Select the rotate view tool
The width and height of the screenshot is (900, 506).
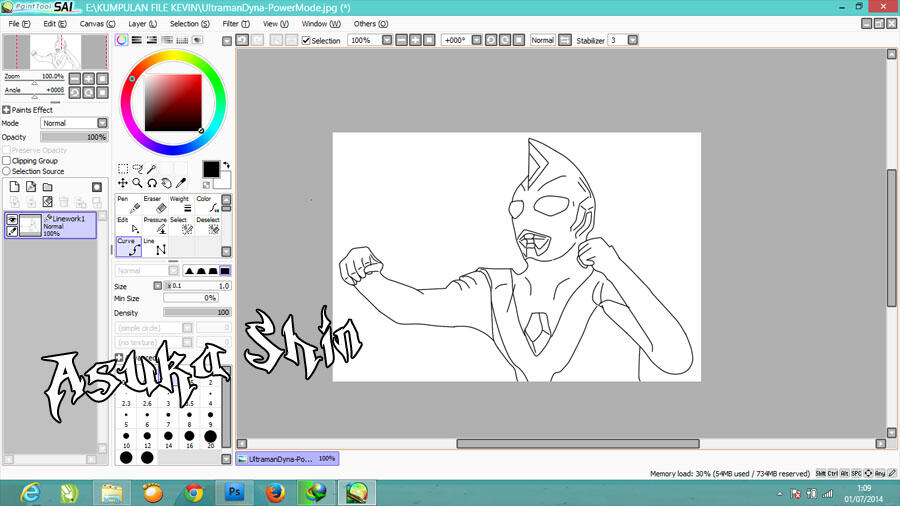(152, 183)
